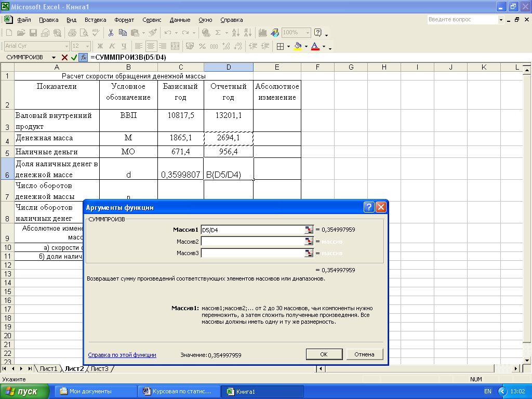Screen dimensions: 532x399
Task: Switch to the Лист3 sheet tab
Action: [99, 368]
